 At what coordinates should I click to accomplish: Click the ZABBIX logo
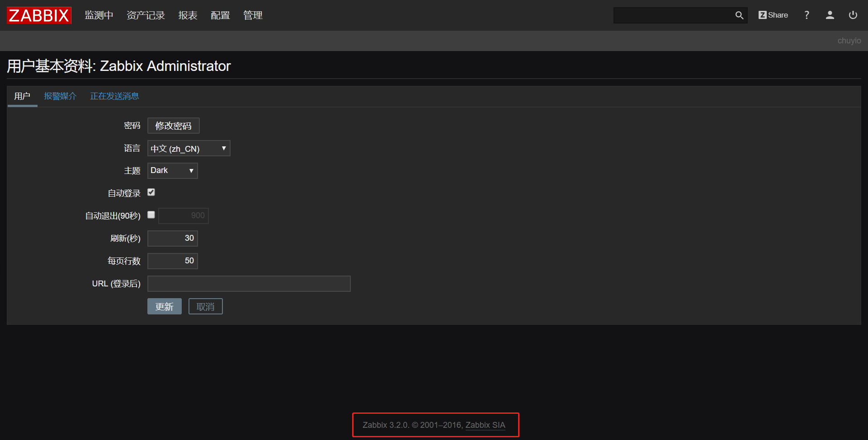pos(39,15)
